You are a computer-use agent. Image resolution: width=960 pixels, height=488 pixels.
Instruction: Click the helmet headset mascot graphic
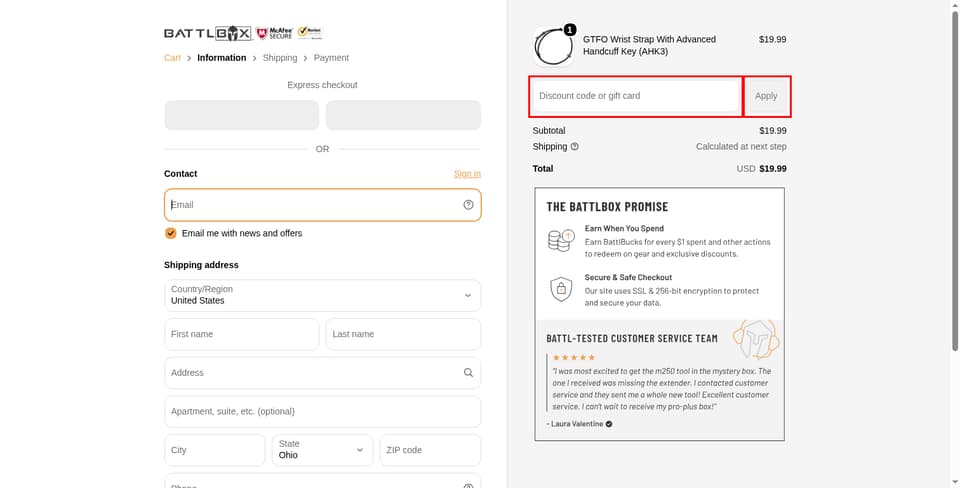pos(756,339)
